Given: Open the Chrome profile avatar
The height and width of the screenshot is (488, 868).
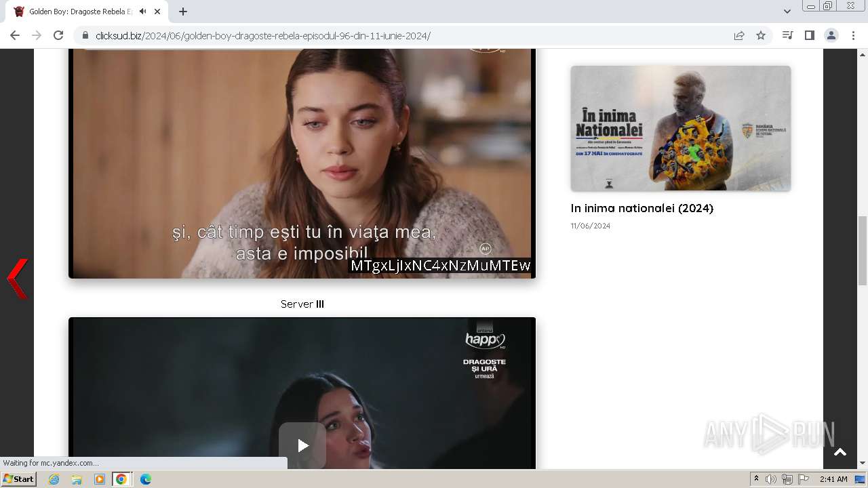Looking at the screenshot, I should 831,35.
